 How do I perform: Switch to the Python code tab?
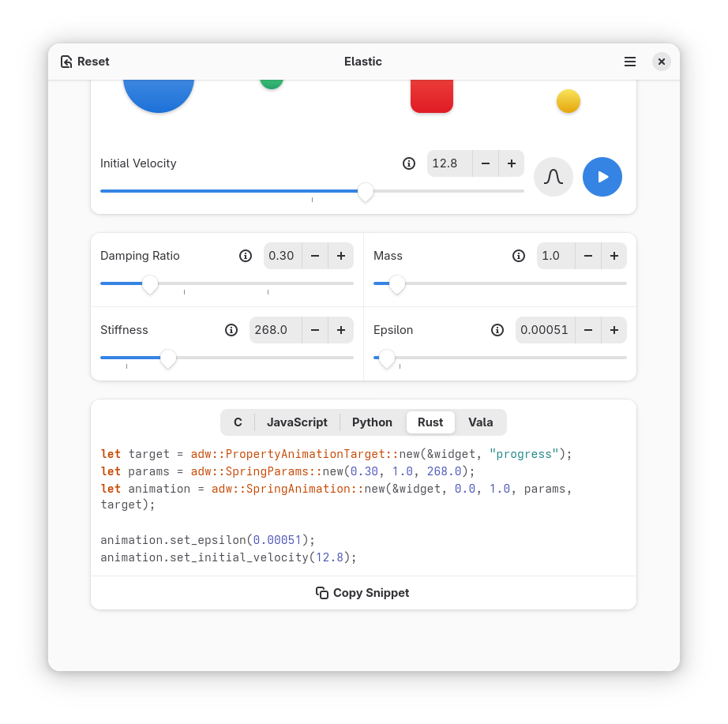372,422
